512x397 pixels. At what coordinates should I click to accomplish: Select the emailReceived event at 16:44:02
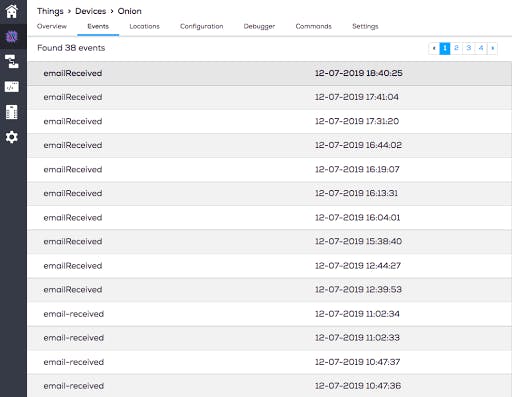point(270,145)
